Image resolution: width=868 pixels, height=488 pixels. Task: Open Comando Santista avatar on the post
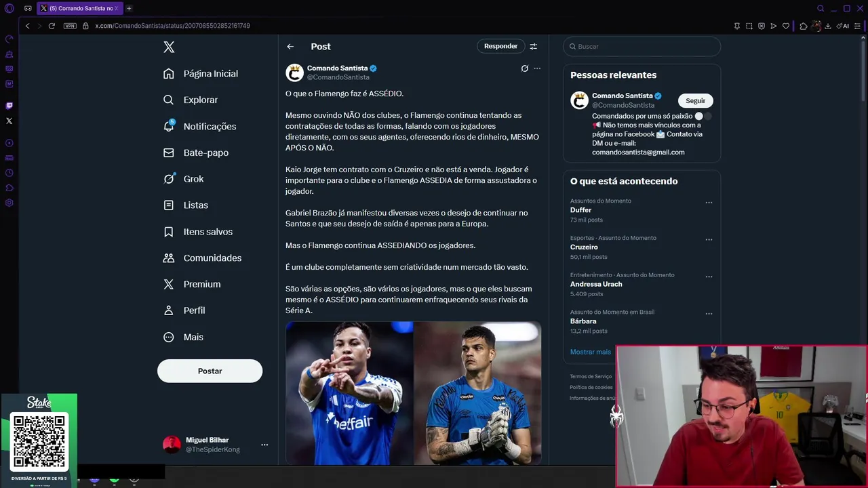294,73
